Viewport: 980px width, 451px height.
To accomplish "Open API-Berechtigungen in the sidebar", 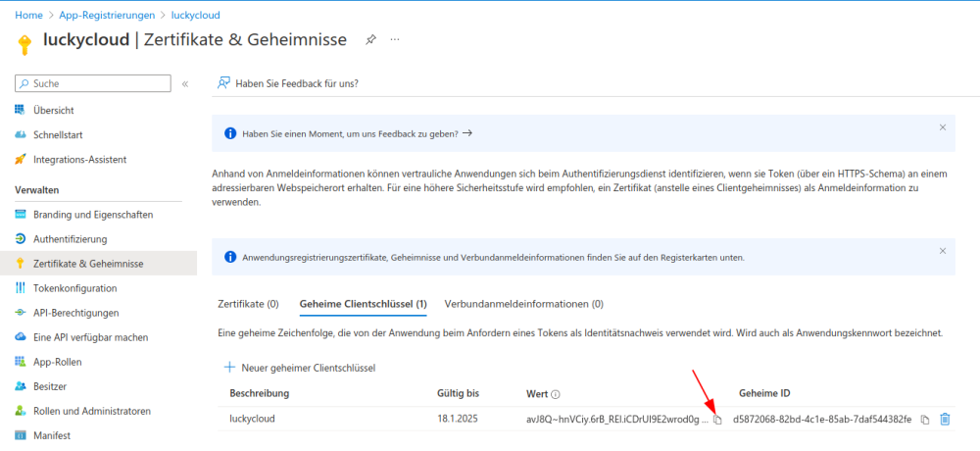I will click(x=75, y=313).
